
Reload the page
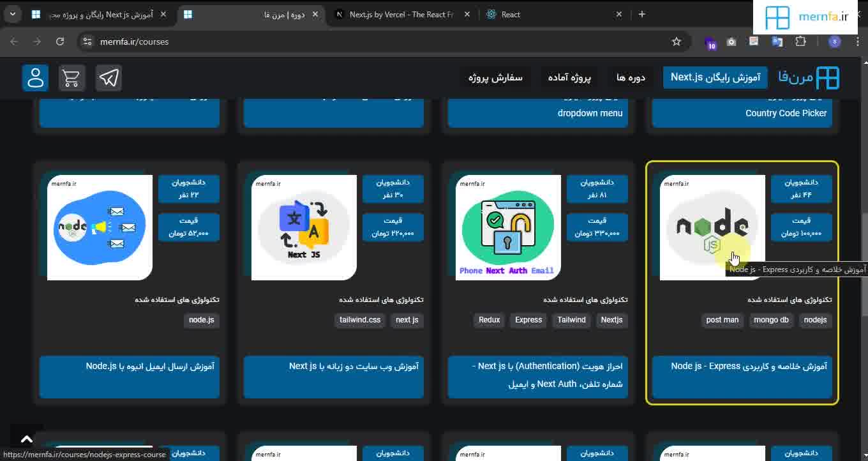(x=60, y=42)
